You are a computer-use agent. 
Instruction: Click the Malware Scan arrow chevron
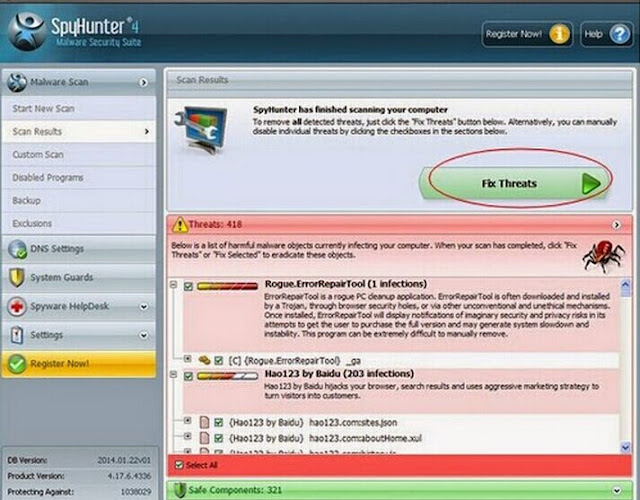(144, 82)
